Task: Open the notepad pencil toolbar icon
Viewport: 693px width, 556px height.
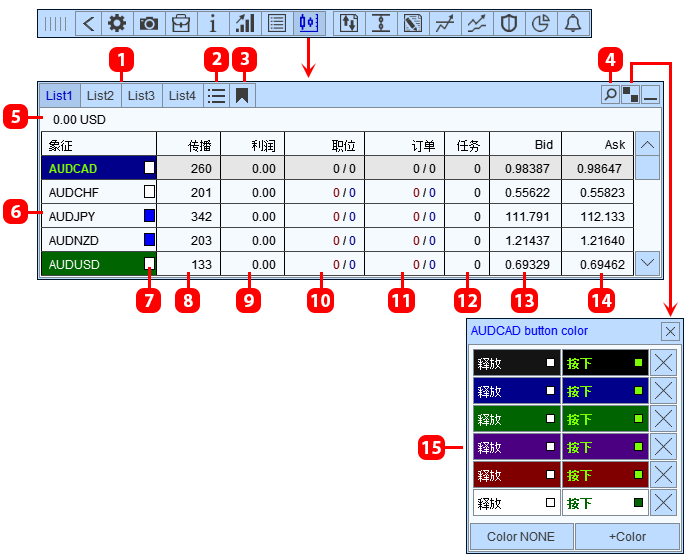Action: 413,23
